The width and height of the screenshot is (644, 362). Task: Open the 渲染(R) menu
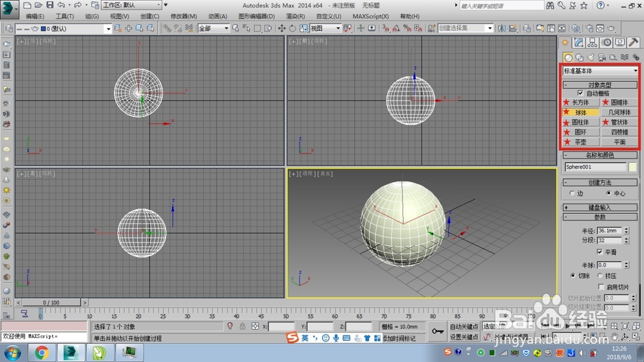click(x=296, y=17)
